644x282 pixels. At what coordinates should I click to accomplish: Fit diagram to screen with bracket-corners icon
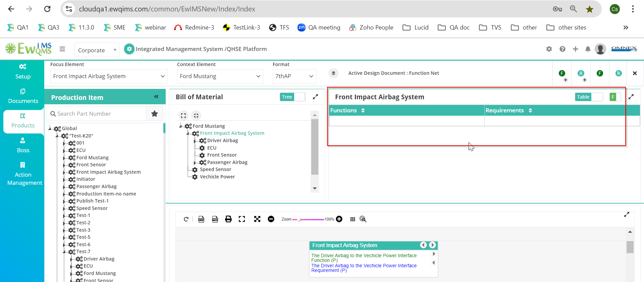[242, 219]
